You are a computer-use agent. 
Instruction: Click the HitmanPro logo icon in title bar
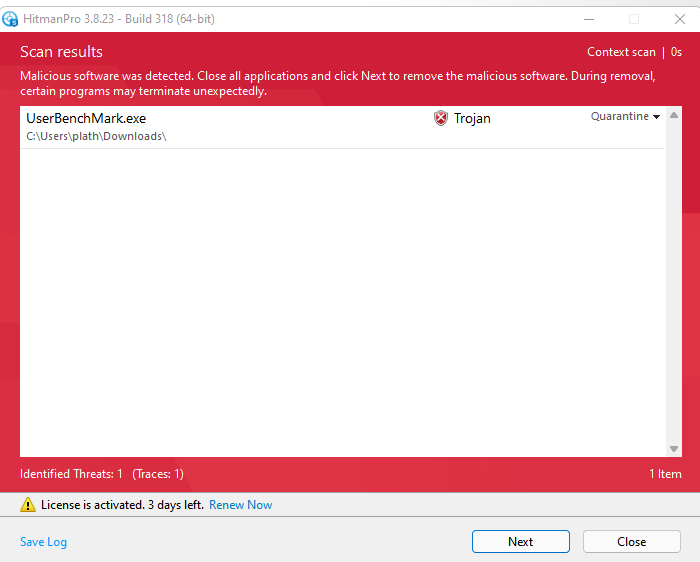[x=10, y=19]
